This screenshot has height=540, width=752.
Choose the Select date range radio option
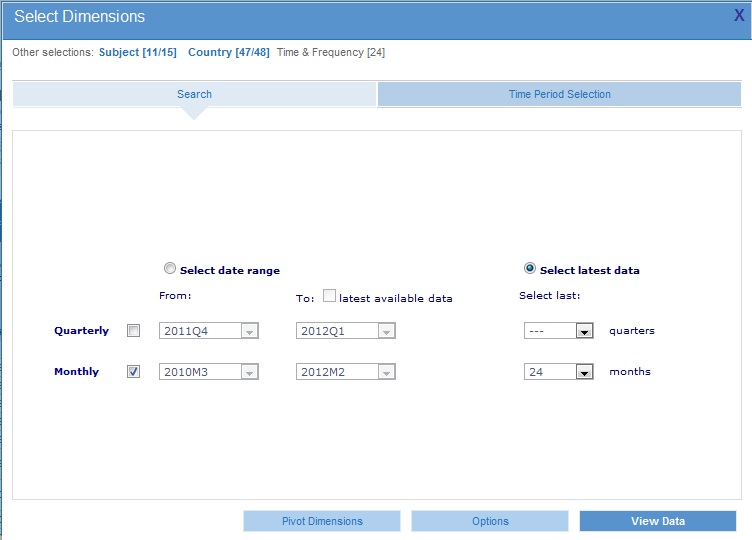pos(170,269)
